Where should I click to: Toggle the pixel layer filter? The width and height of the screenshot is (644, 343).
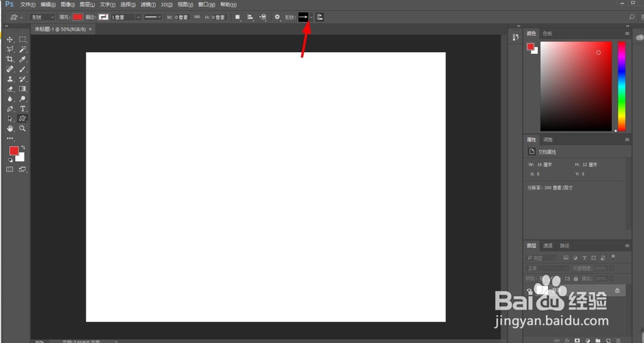(x=566, y=257)
